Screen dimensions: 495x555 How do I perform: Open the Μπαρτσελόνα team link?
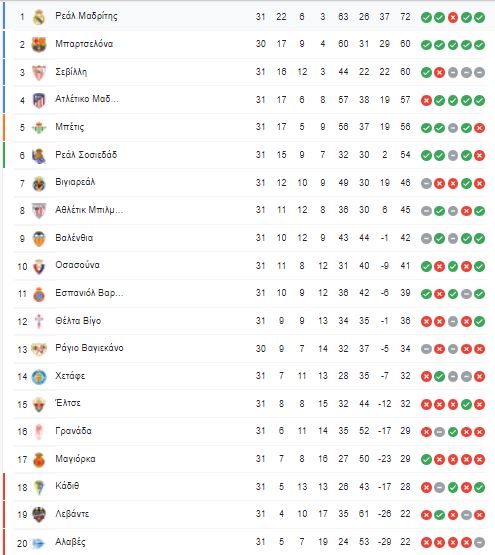(84, 44)
